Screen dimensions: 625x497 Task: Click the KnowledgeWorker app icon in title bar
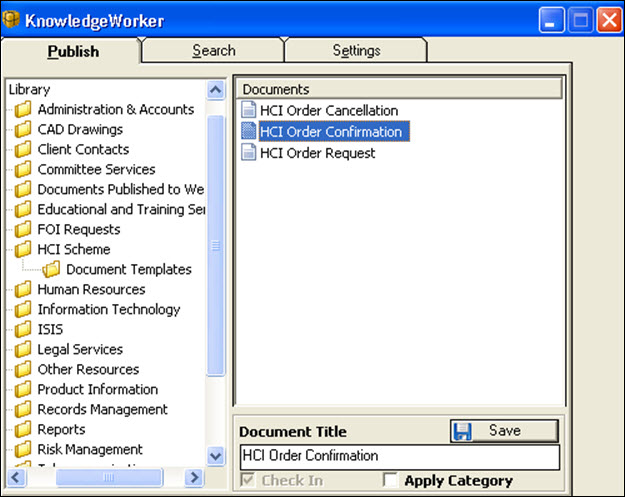pyautogui.click(x=11, y=19)
